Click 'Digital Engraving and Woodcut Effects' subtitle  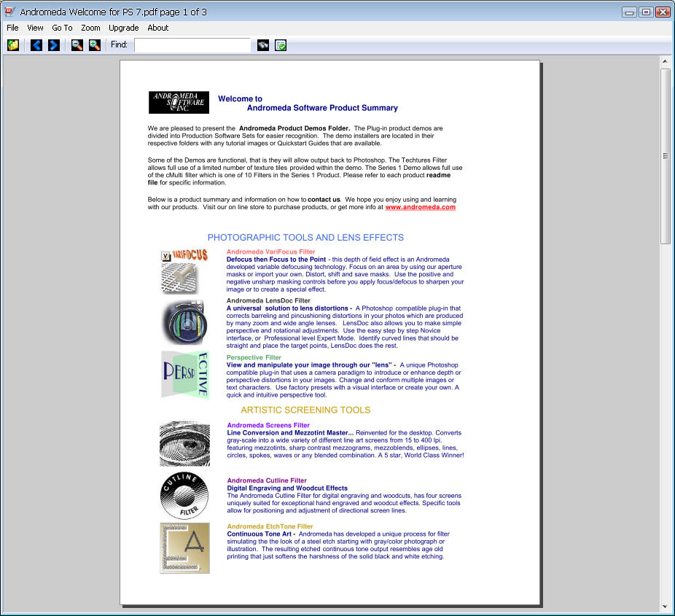287,488
